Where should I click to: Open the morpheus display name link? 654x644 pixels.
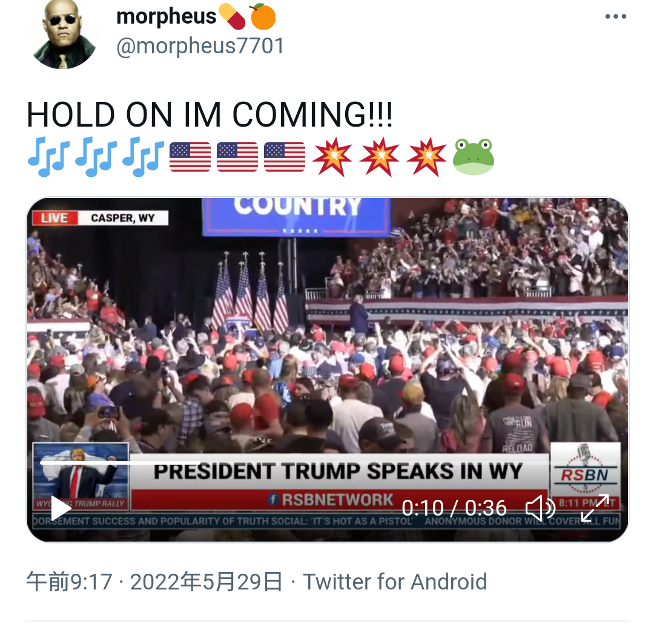(x=166, y=17)
